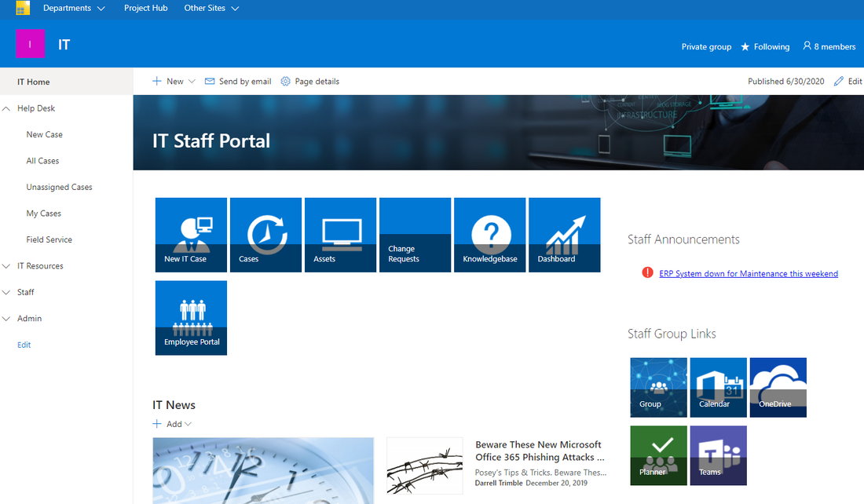Screen dimensions: 864x504
Task: Open the Knowledgebase tile
Action: point(489,235)
